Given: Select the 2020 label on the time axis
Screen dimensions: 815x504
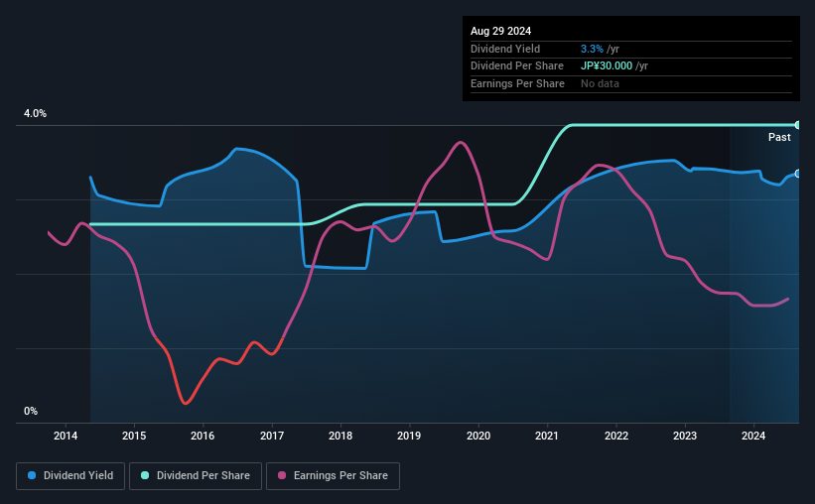Looking at the screenshot, I should click(478, 436).
